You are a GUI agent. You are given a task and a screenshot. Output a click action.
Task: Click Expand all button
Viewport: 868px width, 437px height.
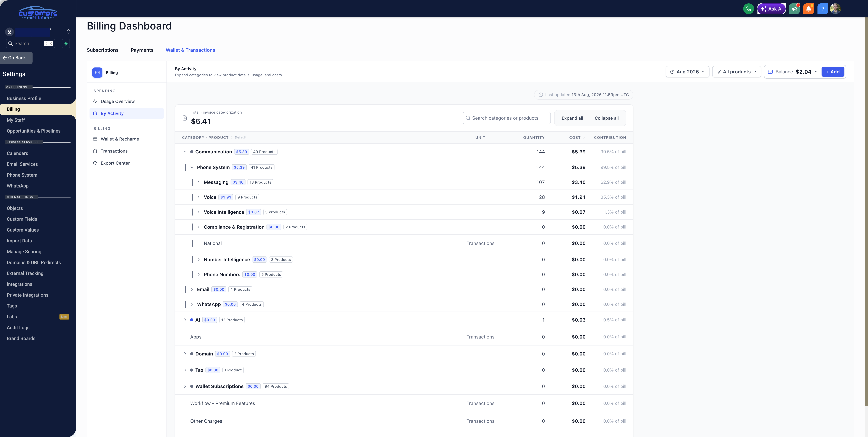click(572, 118)
